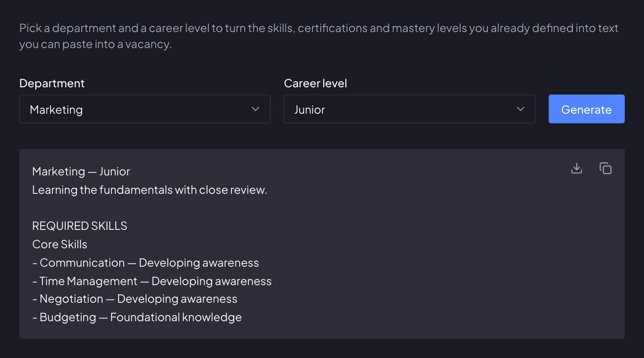Screen dimensions: 644x358
Task: Click 'Learning the fundamentals with close review.' line
Action: tap(149, 190)
